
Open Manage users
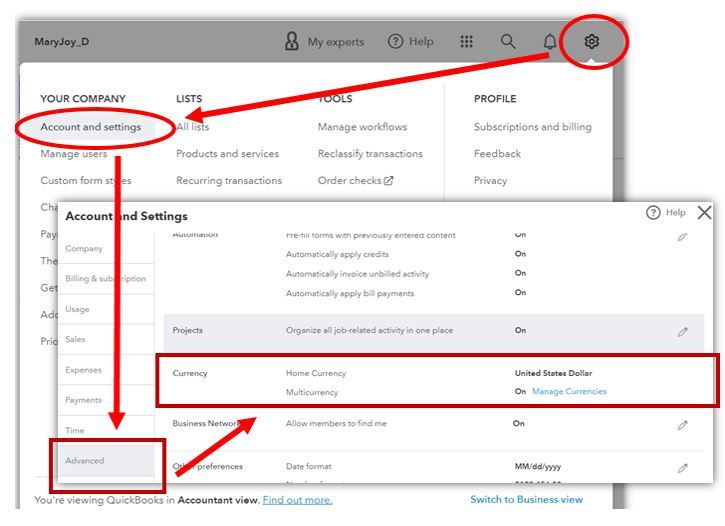(74, 153)
